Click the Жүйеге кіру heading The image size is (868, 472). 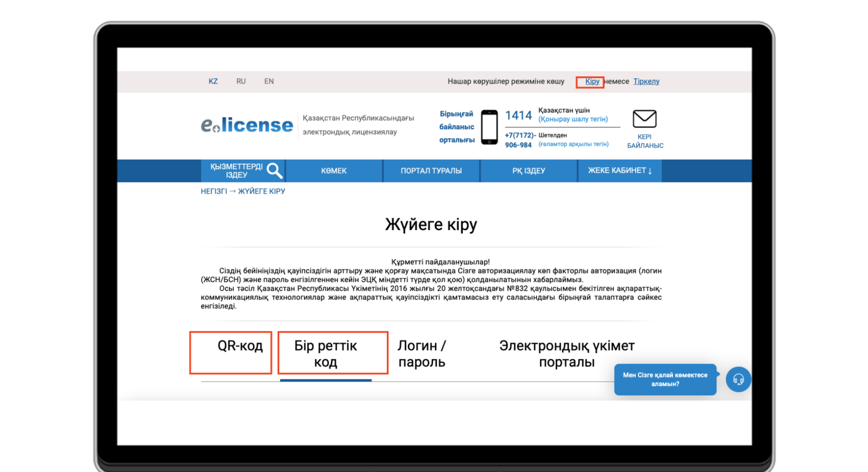click(431, 224)
